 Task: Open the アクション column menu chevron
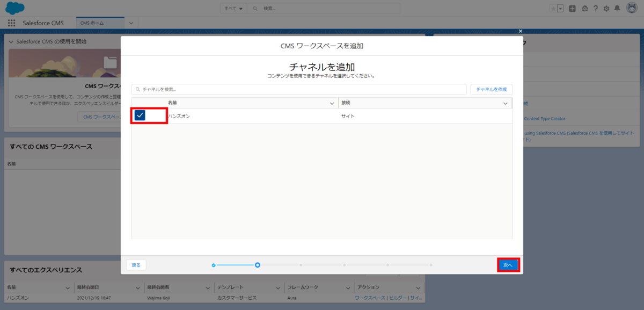[x=419, y=287]
